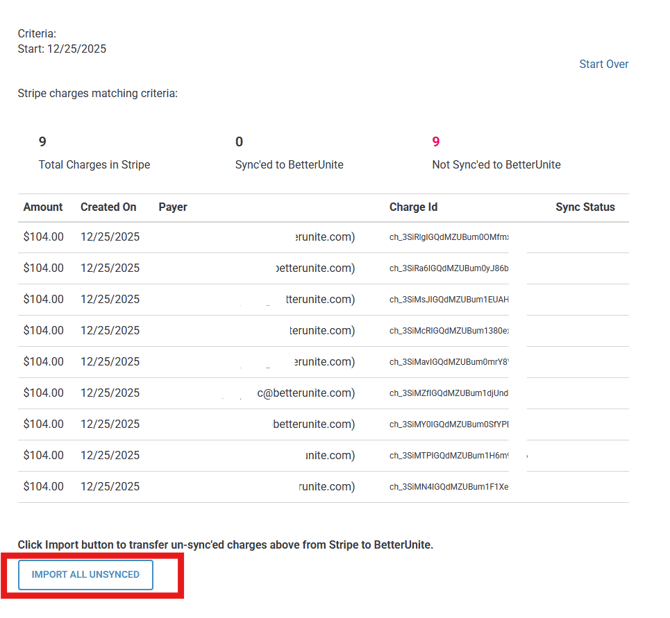Click charge ID starting ch_3SiMsJIGQdMZUBum1EUAH
The height and width of the screenshot is (618, 670).
point(449,299)
